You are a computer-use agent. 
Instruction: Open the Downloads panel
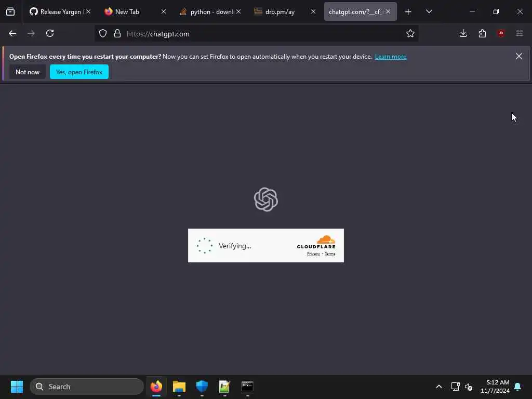(x=463, y=34)
